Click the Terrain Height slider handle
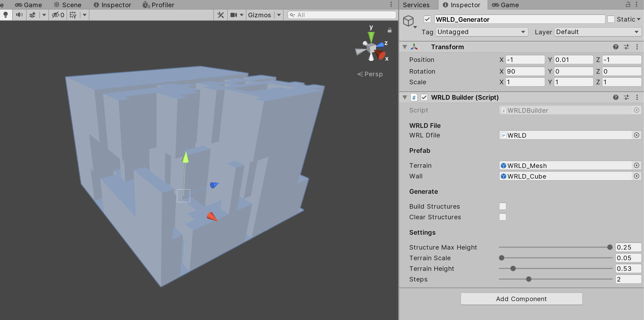The width and height of the screenshot is (644, 320). pos(513,269)
